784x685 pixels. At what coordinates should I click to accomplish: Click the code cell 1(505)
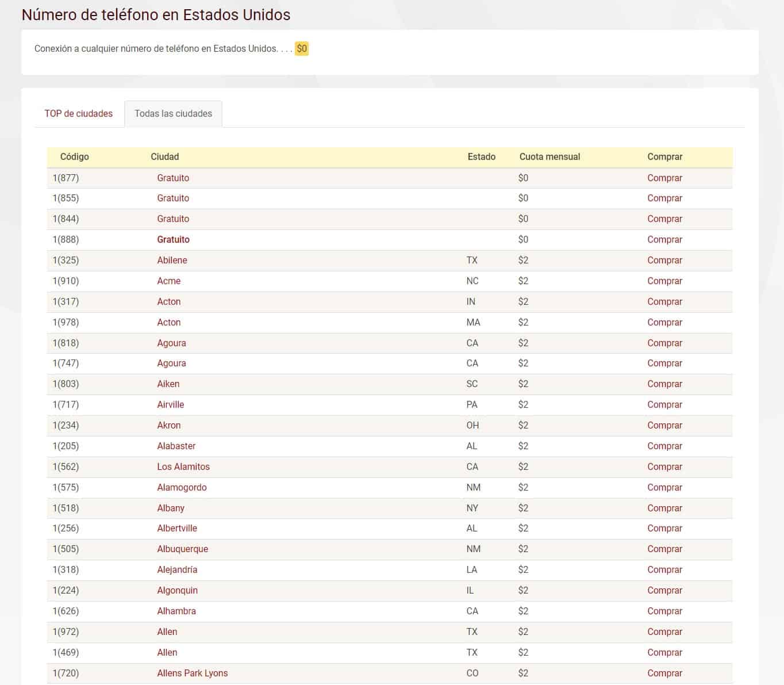pos(66,549)
